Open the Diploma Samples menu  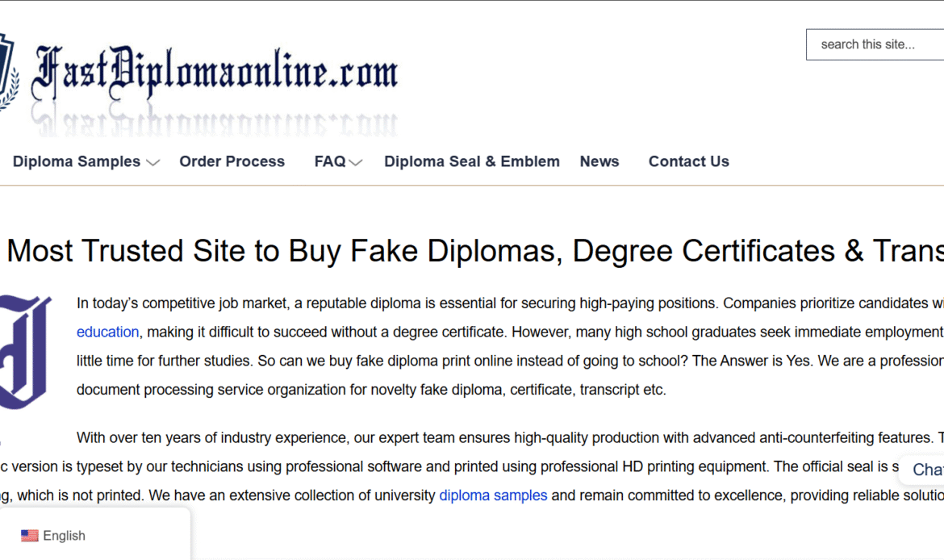click(x=77, y=161)
